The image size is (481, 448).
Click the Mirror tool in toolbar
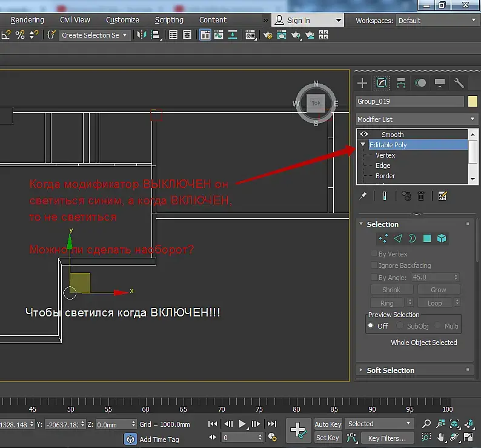pyautogui.click(x=143, y=35)
